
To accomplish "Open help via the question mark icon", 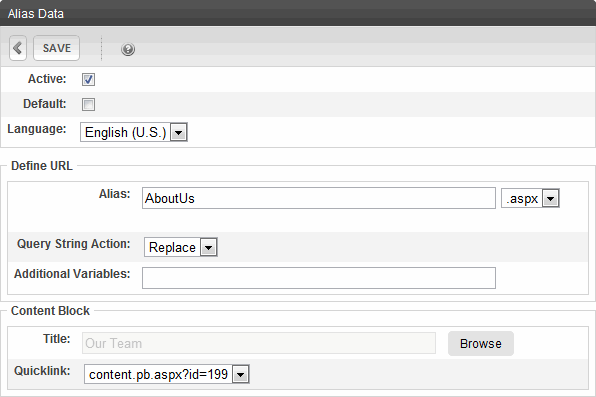I will pyautogui.click(x=128, y=49).
